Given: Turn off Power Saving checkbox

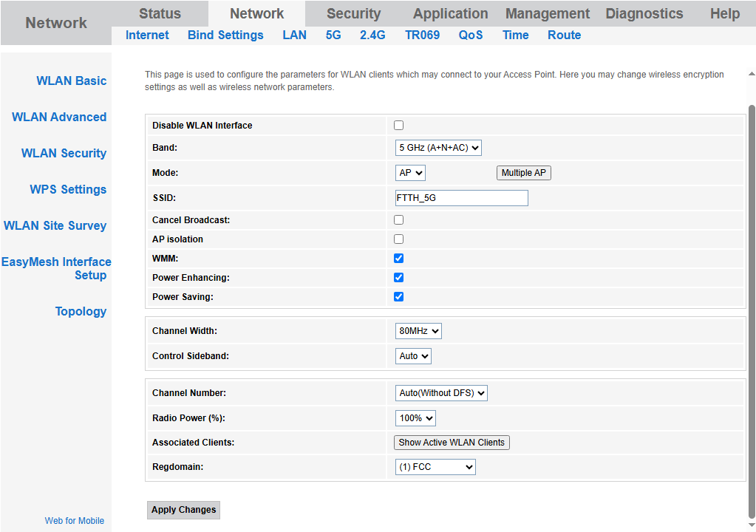Looking at the screenshot, I should 399,297.
